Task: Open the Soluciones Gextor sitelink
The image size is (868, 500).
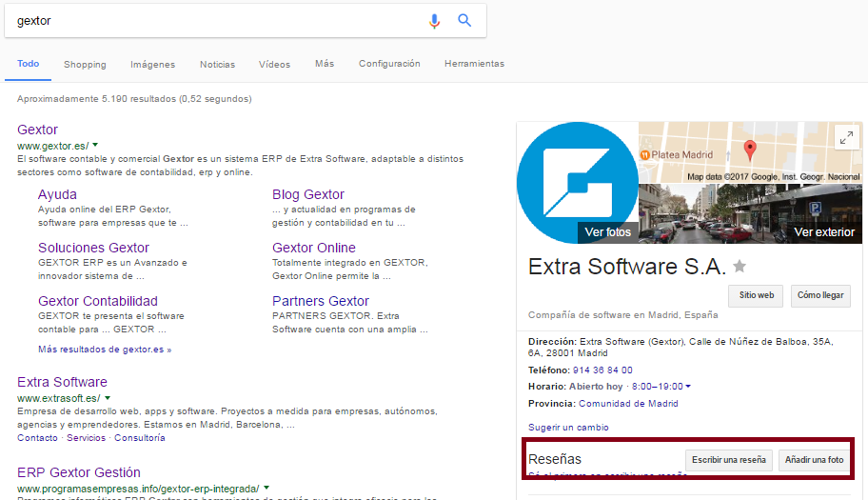Action: [93, 248]
